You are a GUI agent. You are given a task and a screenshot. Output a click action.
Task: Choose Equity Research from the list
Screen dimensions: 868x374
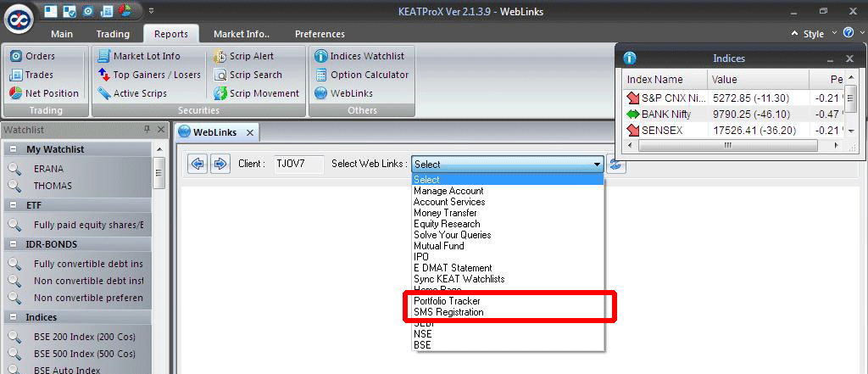[508, 224]
